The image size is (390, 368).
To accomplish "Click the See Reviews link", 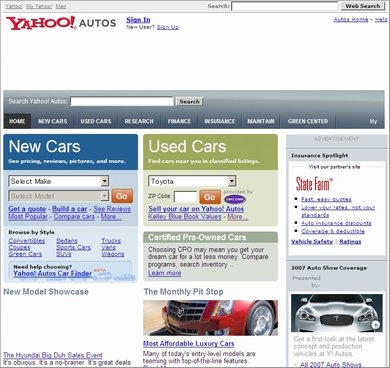I will tap(112, 209).
